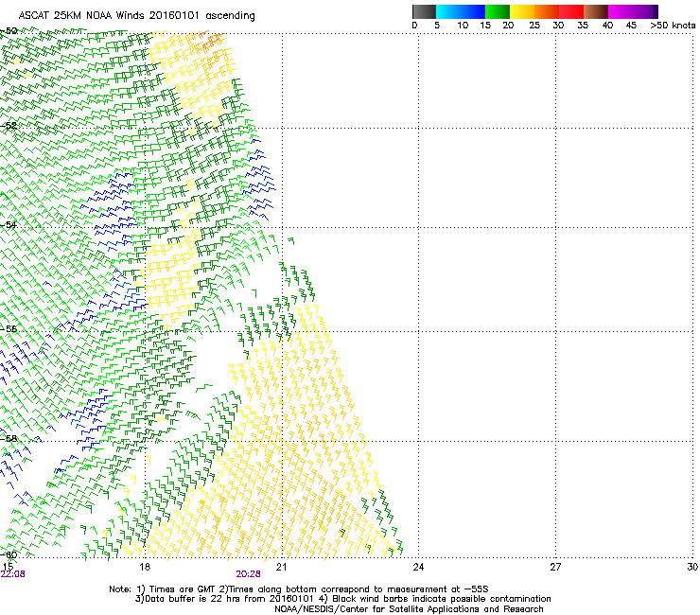Click the 'Times are GMT' note line

(x=299, y=589)
